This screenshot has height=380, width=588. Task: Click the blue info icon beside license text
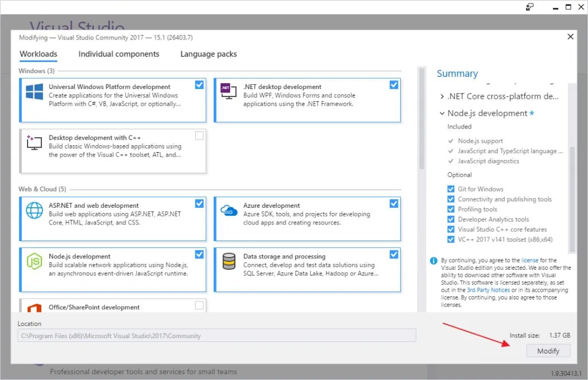pyautogui.click(x=434, y=261)
